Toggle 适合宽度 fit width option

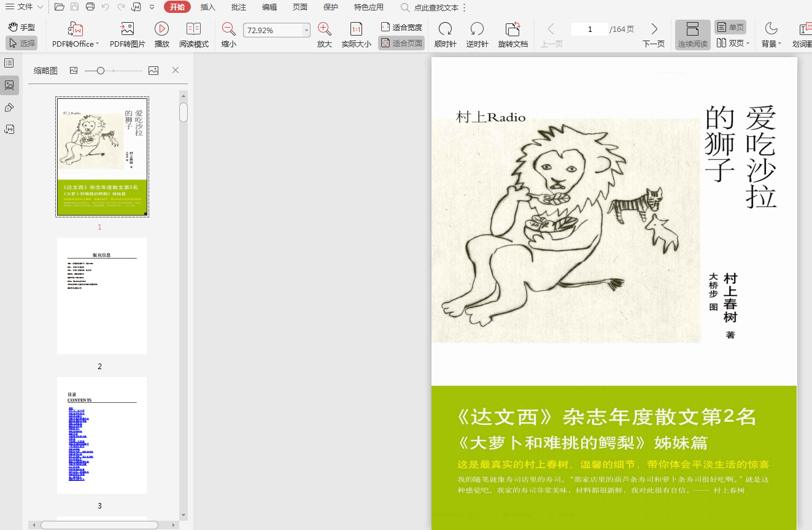pyautogui.click(x=401, y=27)
